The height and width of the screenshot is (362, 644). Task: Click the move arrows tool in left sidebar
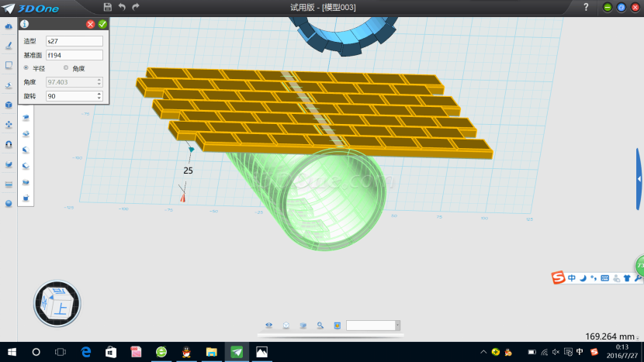9,124
